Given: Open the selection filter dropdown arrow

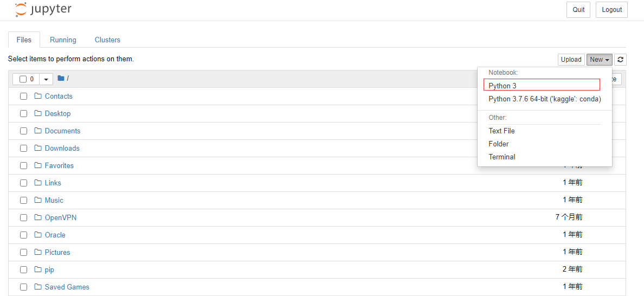Looking at the screenshot, I should tap(46, 79).
